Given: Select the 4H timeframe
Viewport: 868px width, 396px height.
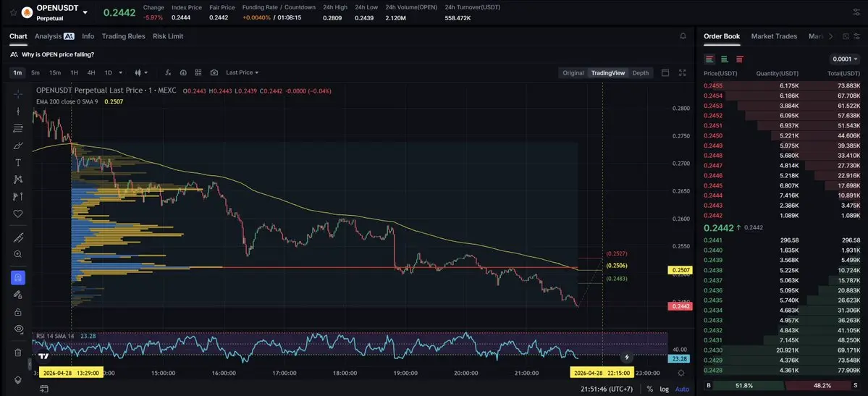Looking at the screenshot, I should (x=91, y=72).
